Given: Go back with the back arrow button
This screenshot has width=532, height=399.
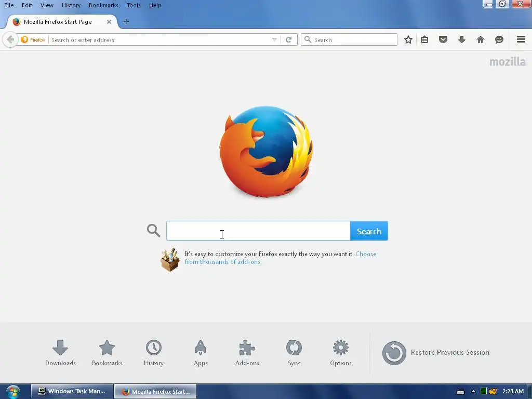Looking at the screenshot, I should pyautogui.click(x=10, y=39).
